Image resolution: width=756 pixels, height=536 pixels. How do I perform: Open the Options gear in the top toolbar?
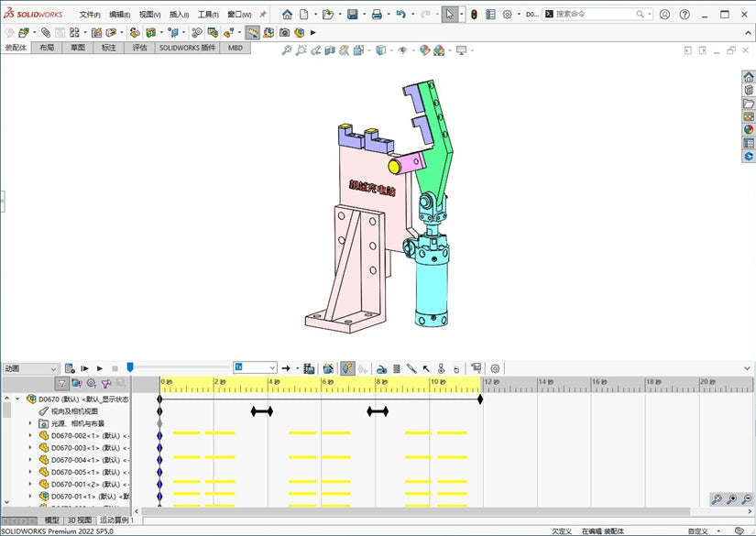pos(508,15)
